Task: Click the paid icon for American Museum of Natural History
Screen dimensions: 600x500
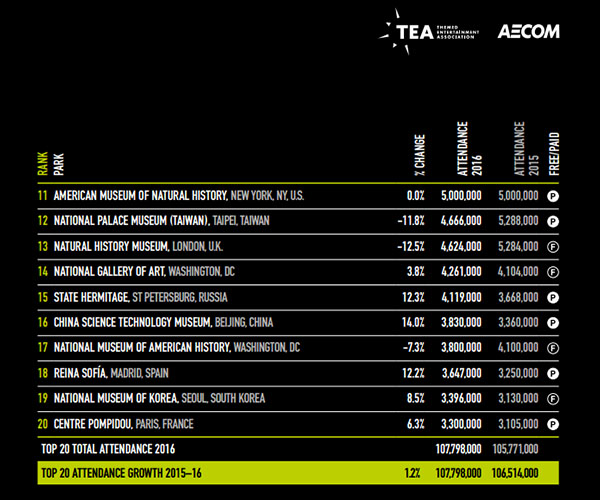Action: [553, 196]
